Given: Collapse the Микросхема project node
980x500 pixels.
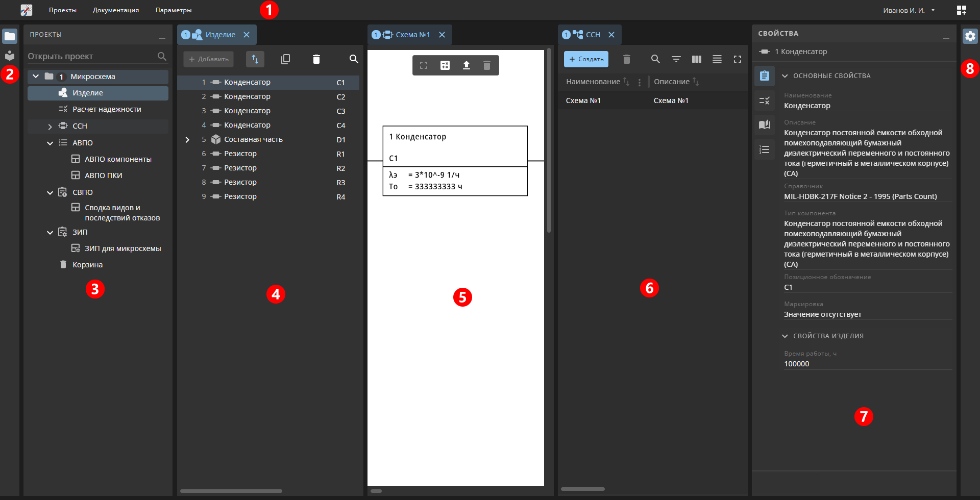Looking at the screenshot, I should click(36, 77).
